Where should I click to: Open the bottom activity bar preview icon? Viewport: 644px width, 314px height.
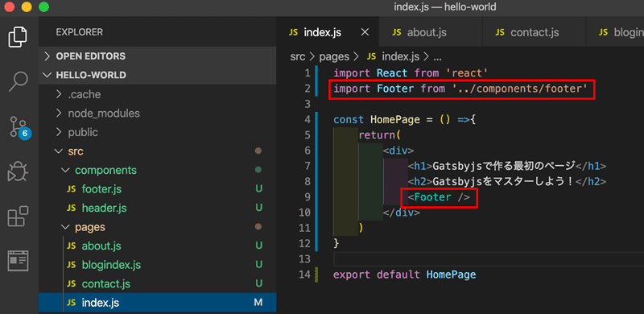tap(18, 261)
